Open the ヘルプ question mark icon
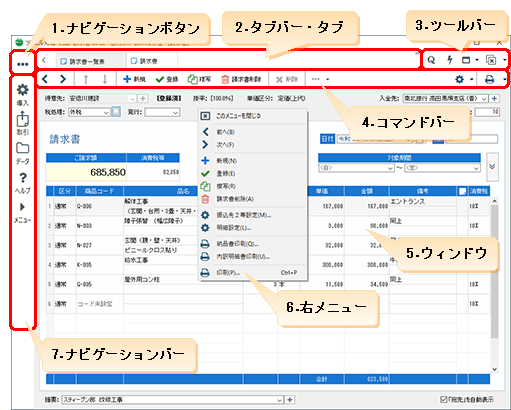 (x=23, y=178)
